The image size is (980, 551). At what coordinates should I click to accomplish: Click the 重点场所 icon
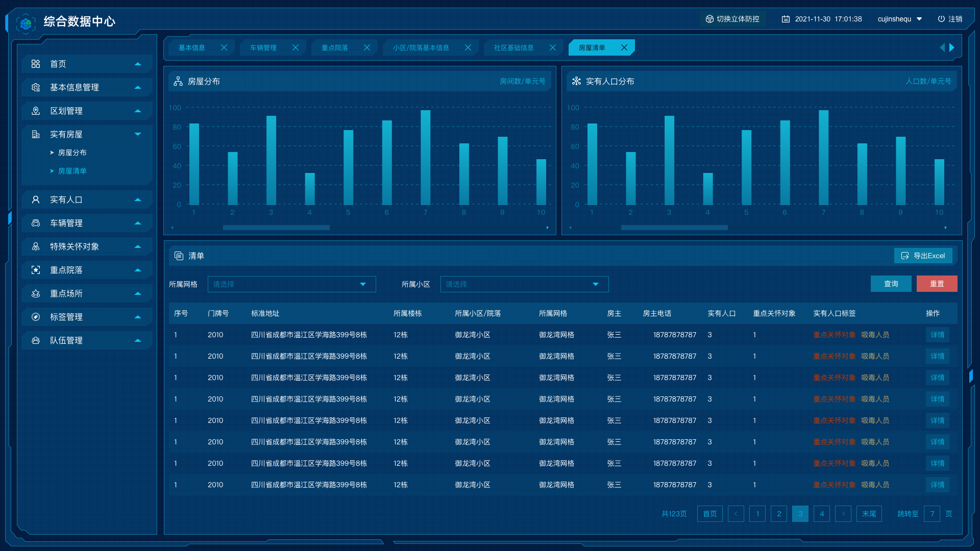pos(36,293)
